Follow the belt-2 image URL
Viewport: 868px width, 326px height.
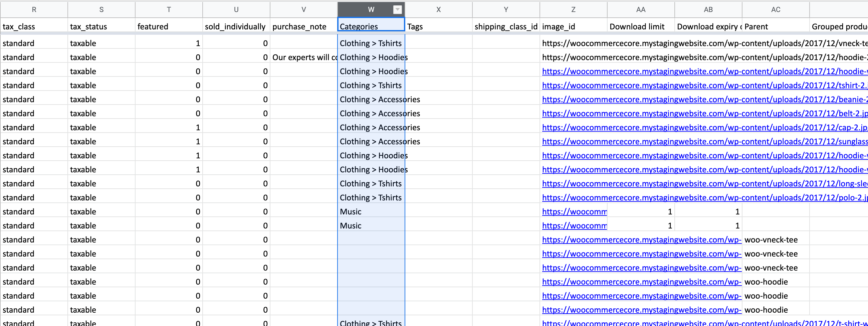click(x=704, y=114)
